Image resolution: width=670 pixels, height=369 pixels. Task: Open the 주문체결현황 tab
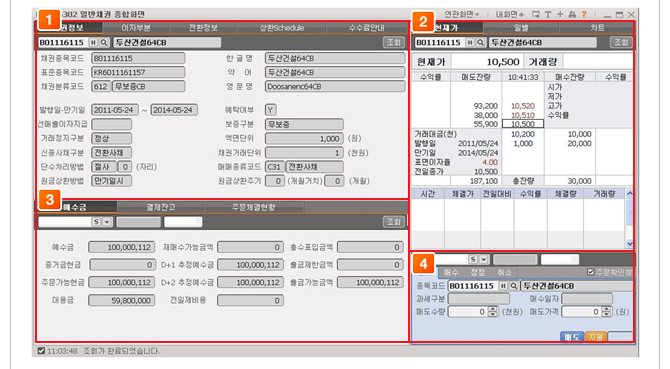(253, 207)
